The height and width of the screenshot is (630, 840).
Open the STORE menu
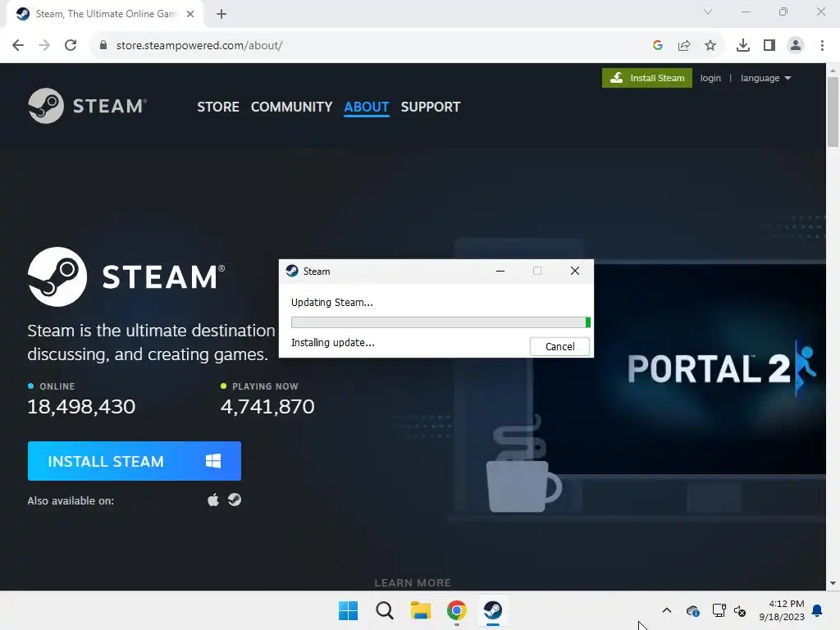click(x=218, y=107)
